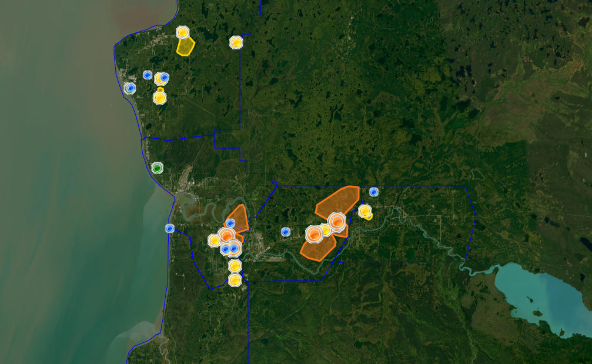Select the easternmost blue marker on the map

click(x=374, y=192)
